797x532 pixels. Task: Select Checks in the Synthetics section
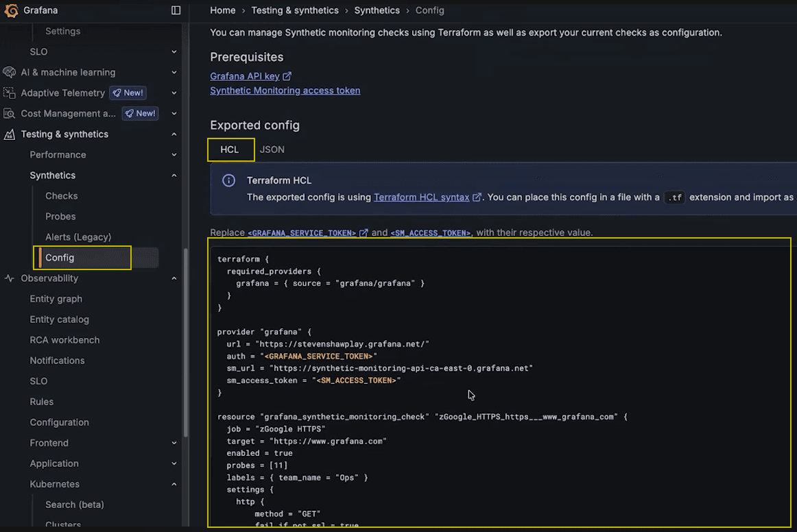[x=61, y=195]
